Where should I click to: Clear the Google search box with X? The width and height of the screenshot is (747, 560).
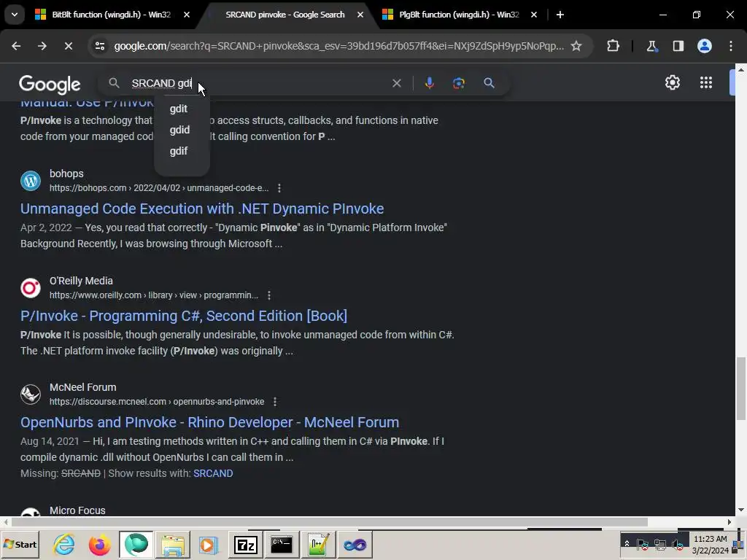[x=396, y=83]
